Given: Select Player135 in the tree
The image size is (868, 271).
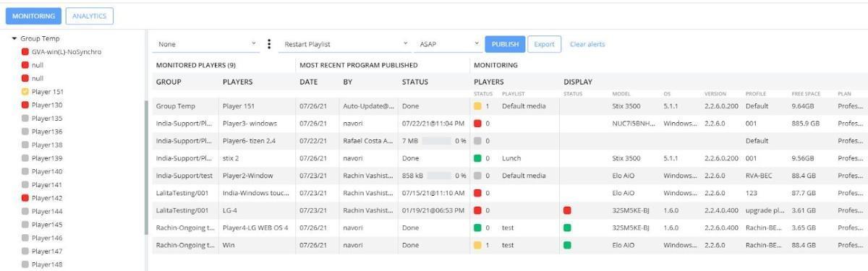Looking at the screenshot, I should (x=46, y=118).
